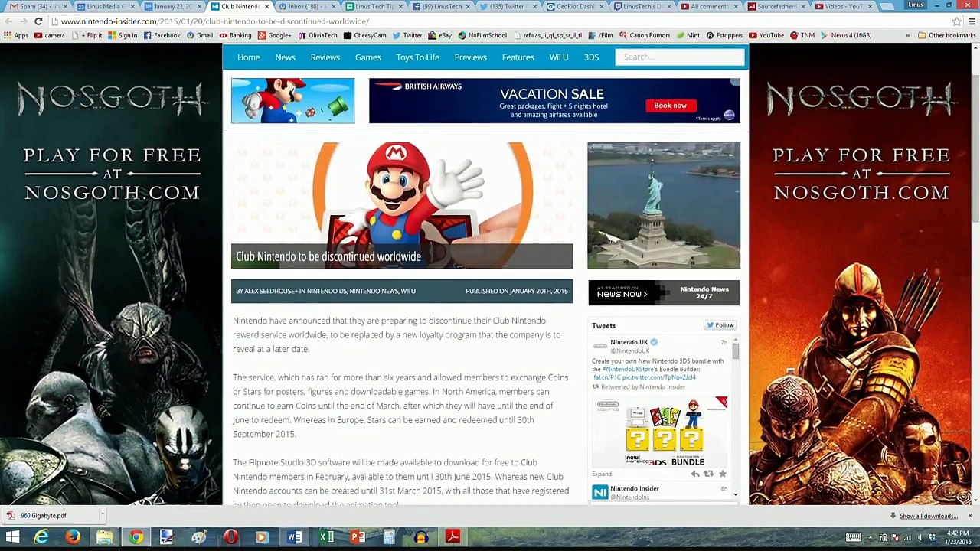
Task: Switch to the Spam (34) Gmail tab
Action: tap(38, 7)
